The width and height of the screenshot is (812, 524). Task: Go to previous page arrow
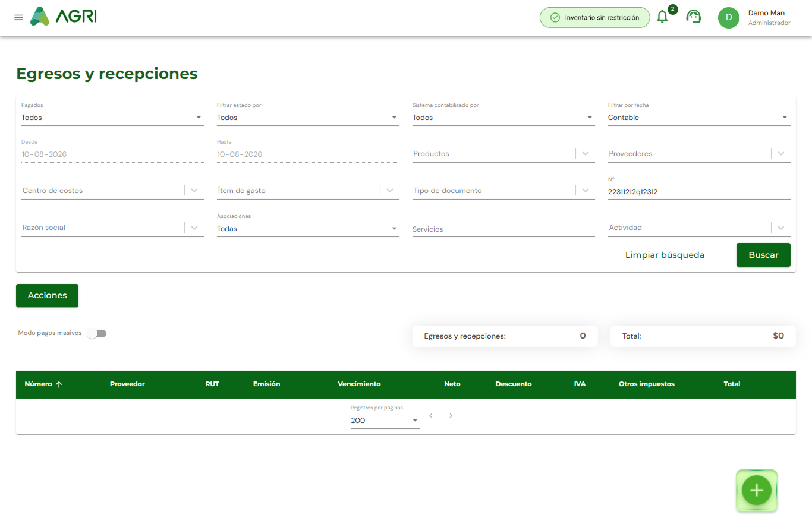click(430, 415)
